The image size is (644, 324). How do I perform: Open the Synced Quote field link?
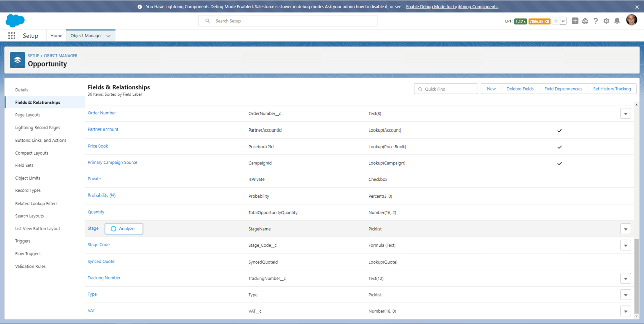101,261
